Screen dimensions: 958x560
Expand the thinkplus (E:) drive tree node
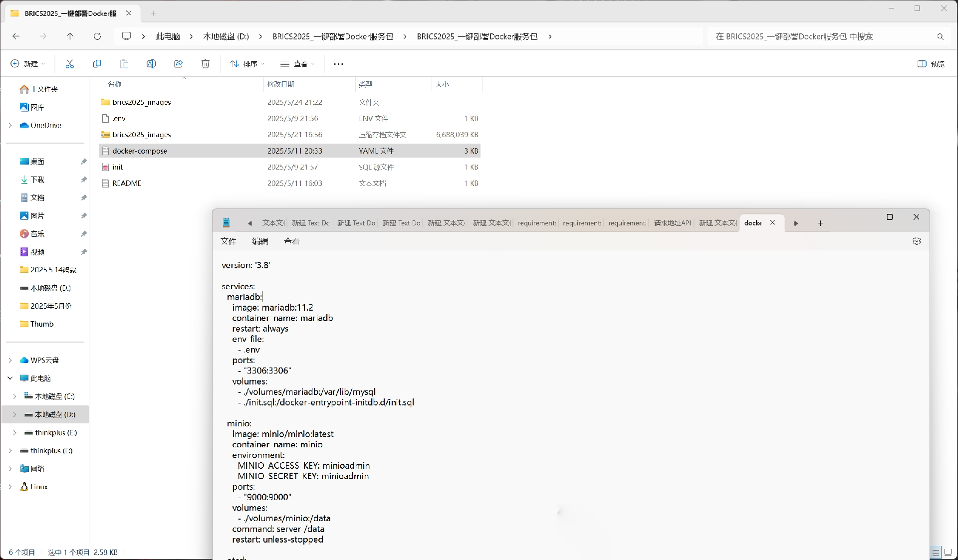(x=14, y=433)
